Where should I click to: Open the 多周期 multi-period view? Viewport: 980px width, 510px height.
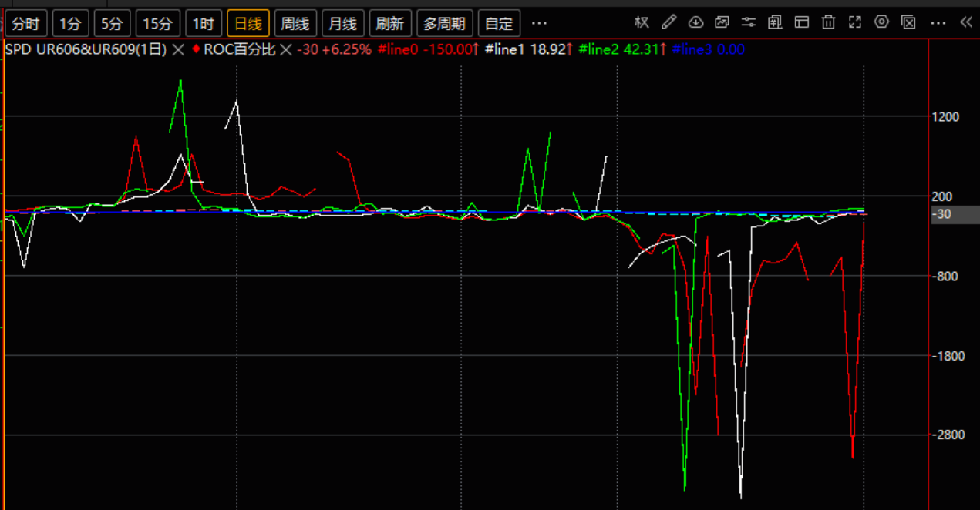tap(444, 24)
